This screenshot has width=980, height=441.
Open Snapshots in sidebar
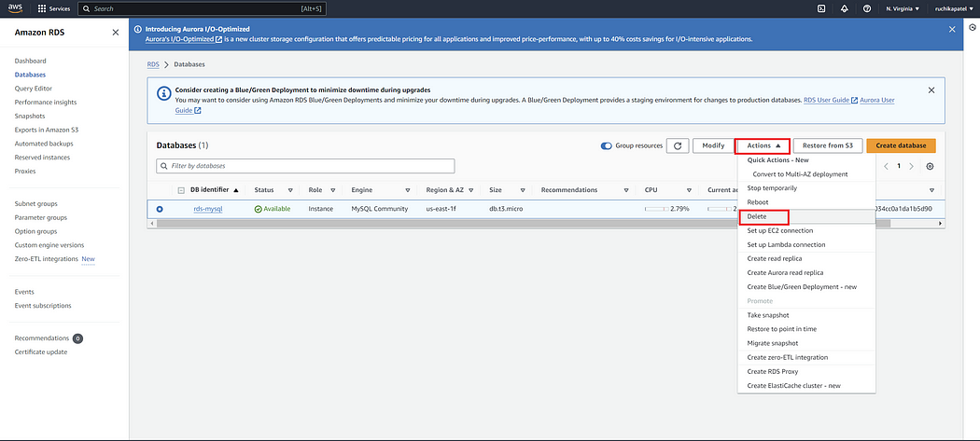click(30, 117)
